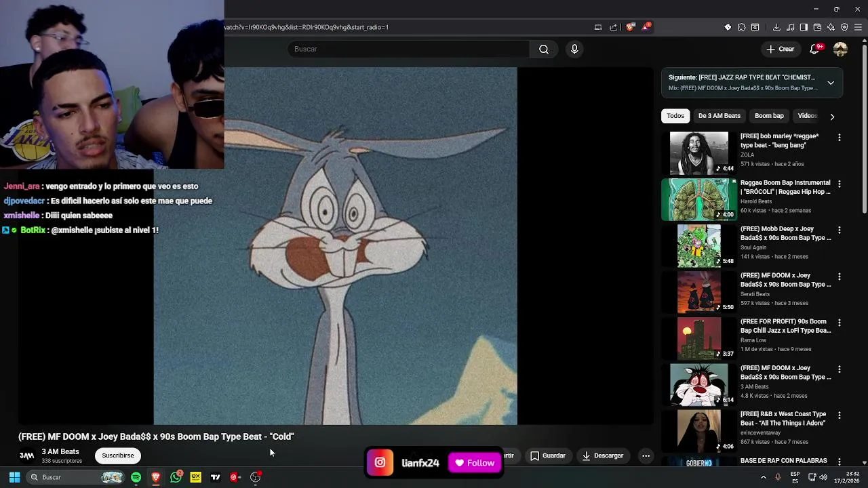Open All The Things I Adore thumbnail
868x488 pixels.
click(698, 431)
